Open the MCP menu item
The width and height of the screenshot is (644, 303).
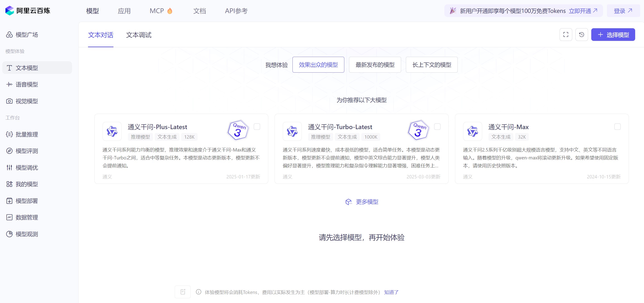point(156,11)
